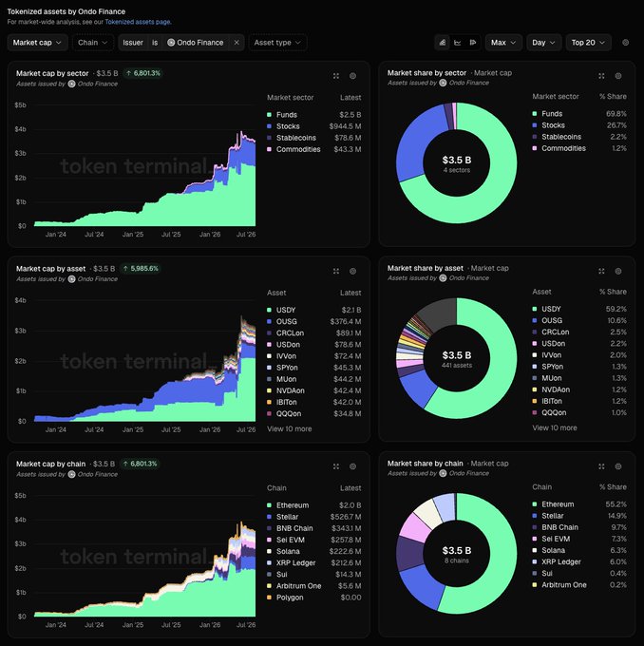Image resolution: width=644 pixels, height=646 pixels.
Task: Click blue Stellar swatch in Market share by chain
Action: 535,516
